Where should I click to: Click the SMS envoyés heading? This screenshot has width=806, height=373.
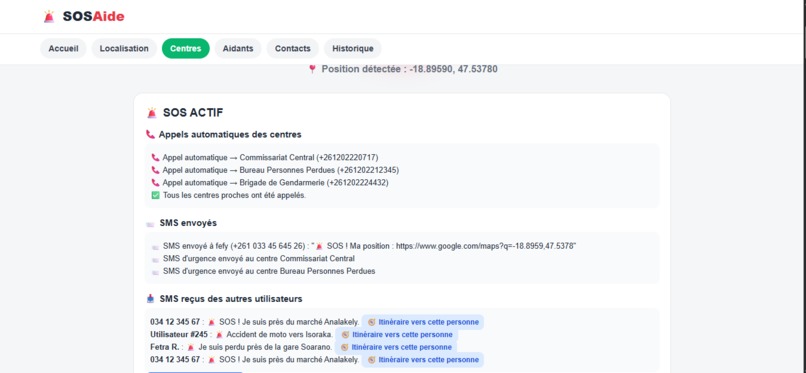tap(188, 223)
